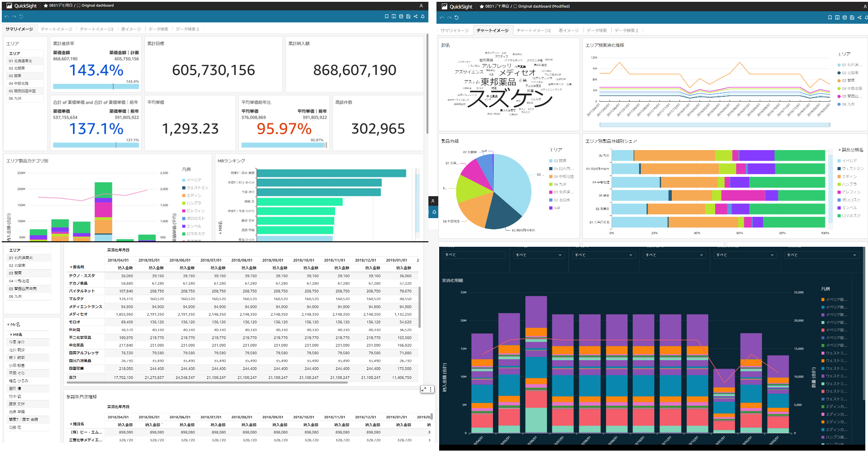Maximize table visual with expand arrows icon

(x=424, y=389)
